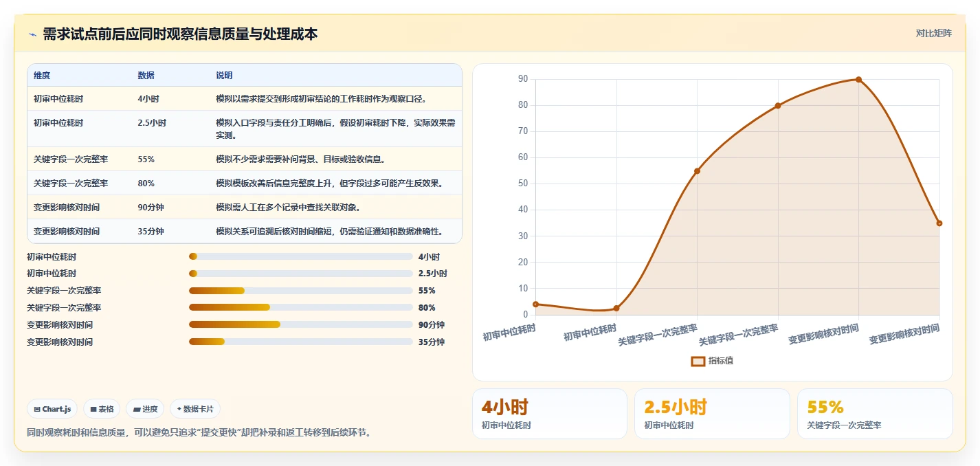Click the 80% table cell
980x466 pixels.
(146, 184)
